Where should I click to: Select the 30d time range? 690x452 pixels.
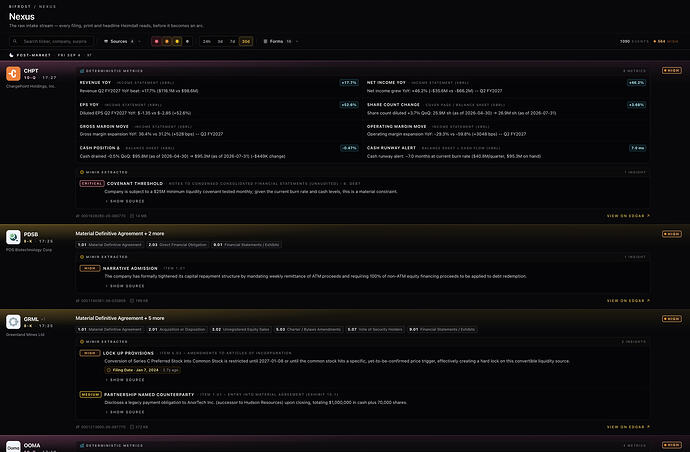point(246,41)
